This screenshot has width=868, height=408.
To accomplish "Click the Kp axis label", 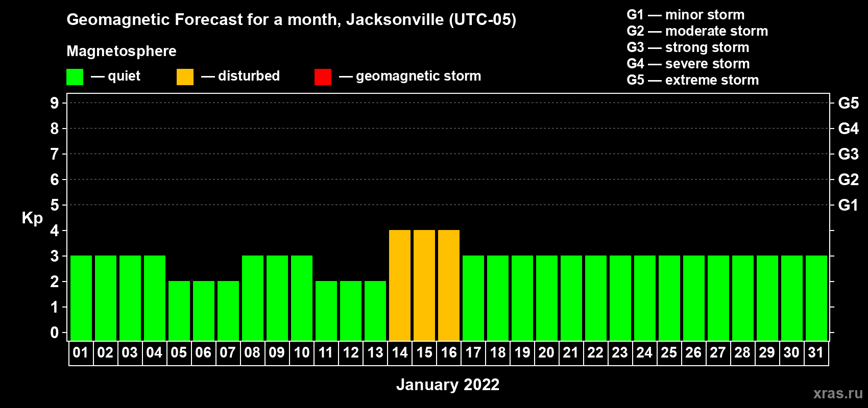I will coord(32,218).
